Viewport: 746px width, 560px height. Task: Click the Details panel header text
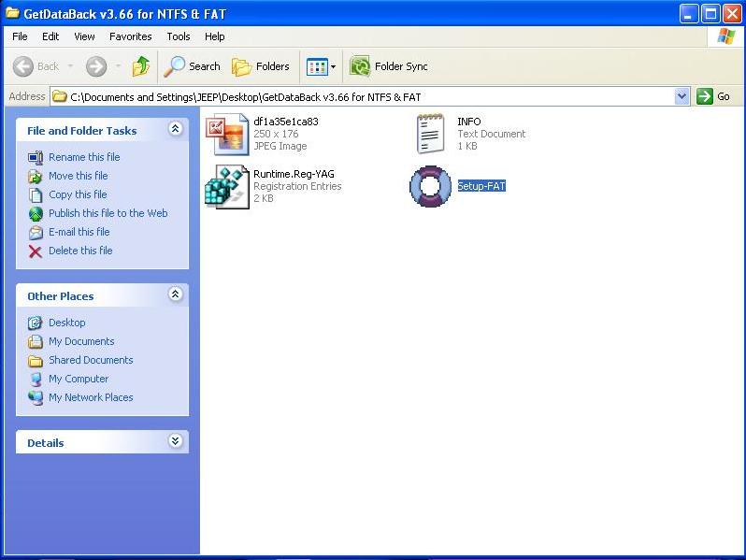tap(46, 443)
